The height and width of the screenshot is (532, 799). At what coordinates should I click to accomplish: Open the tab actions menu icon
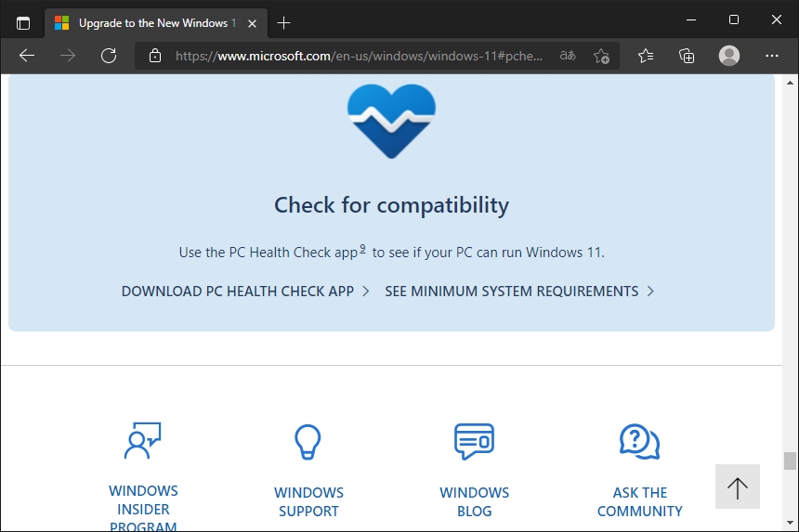pos(23,23)
